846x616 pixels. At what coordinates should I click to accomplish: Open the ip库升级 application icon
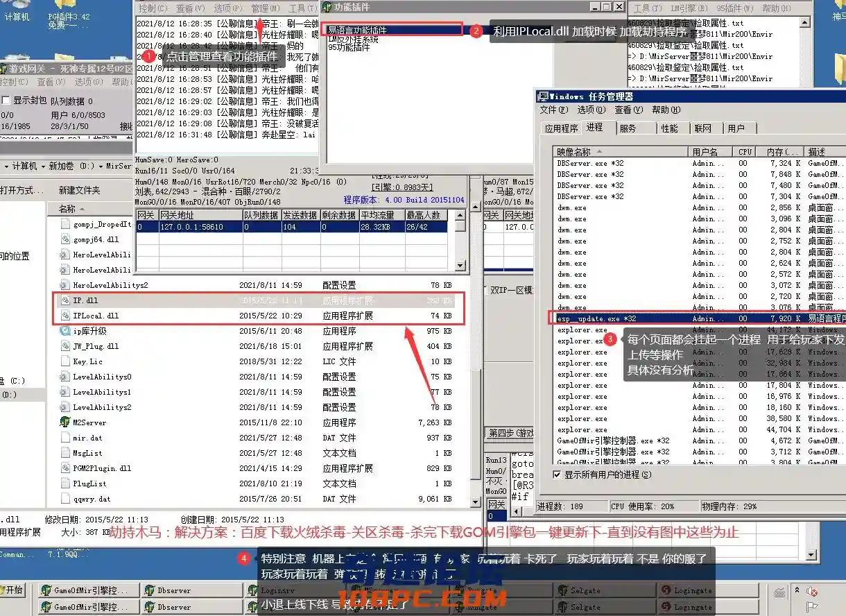point(66,331)
